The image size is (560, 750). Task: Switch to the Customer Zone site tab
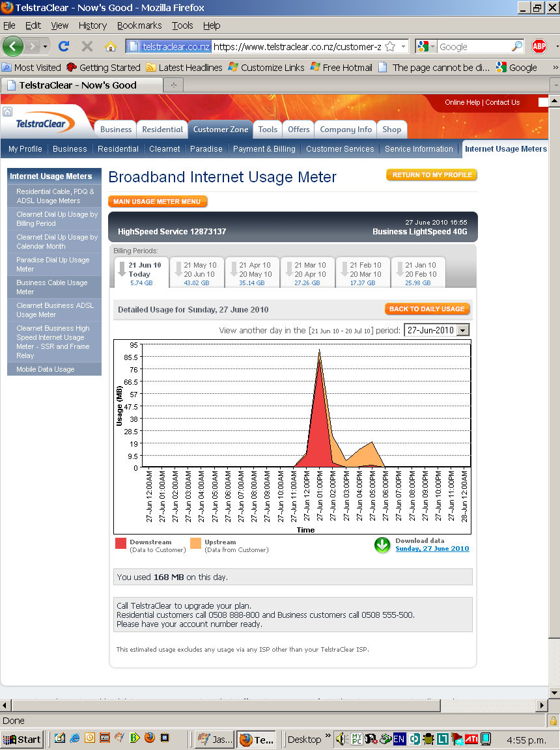[x=221, y=129]
